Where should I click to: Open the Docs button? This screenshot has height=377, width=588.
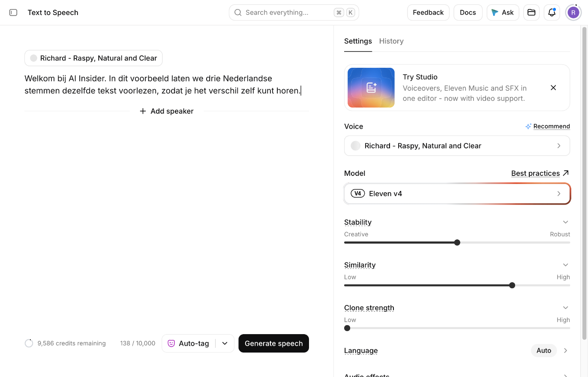tap(468, 12)
